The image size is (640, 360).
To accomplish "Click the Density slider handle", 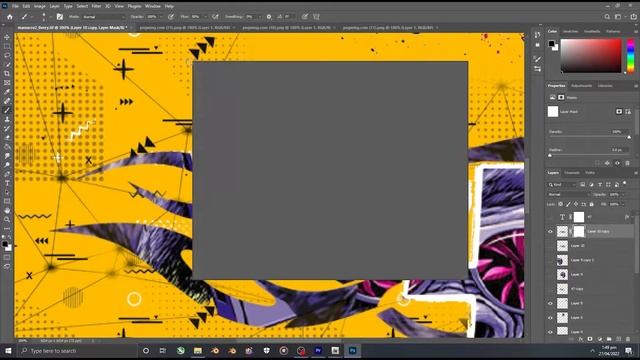I will tap(629, 137).
